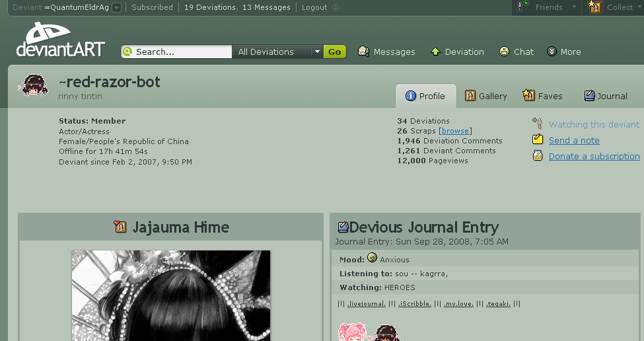Click the Send a note link
The height and width of the screenshot is (341, 644).
574,141
